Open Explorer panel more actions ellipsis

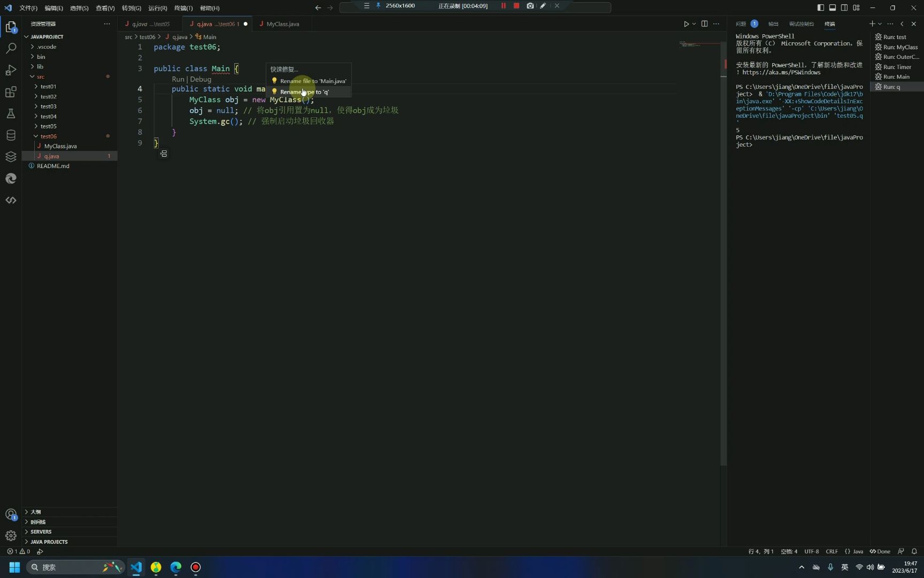(107, 24)
